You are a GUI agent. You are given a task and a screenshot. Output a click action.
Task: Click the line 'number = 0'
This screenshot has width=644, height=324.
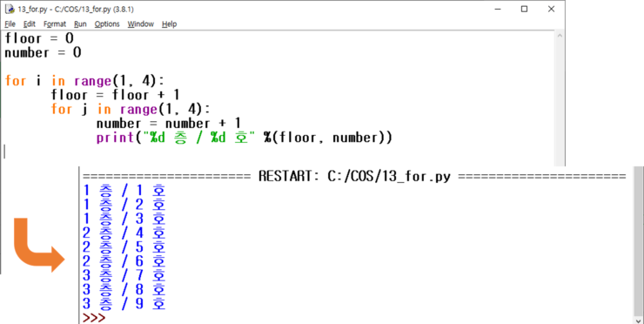(44, 53)
